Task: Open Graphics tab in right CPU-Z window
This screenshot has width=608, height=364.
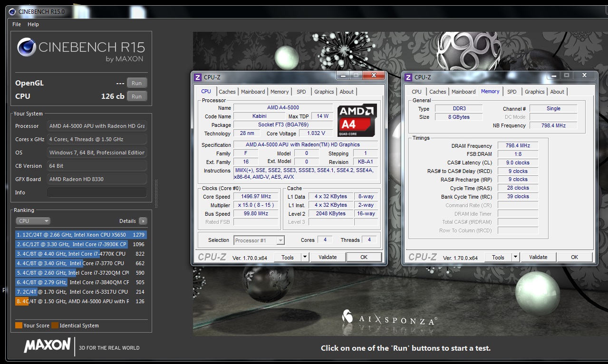Action: click(x=535, y=92)
